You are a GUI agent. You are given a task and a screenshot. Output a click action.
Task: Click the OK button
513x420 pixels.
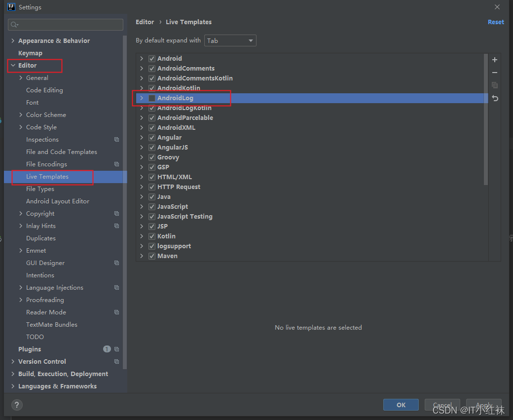(401, 405)
